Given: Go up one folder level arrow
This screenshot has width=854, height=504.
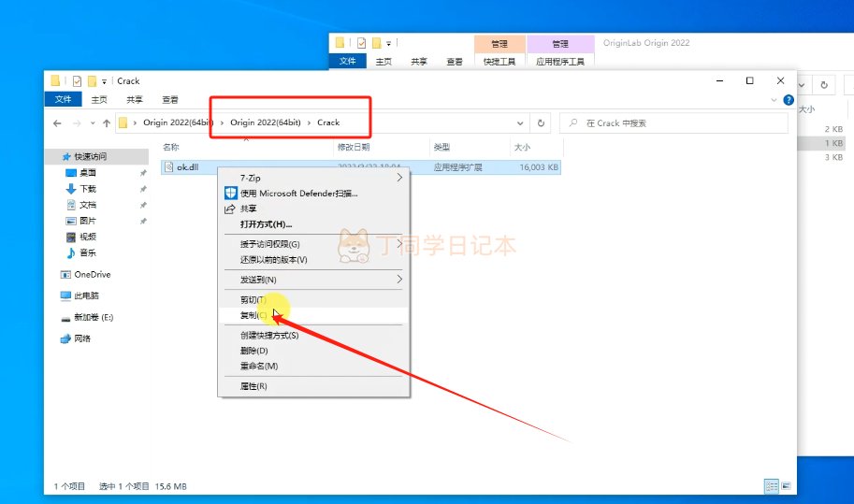Looking at the screenshot, I should (x=107, y=123).
